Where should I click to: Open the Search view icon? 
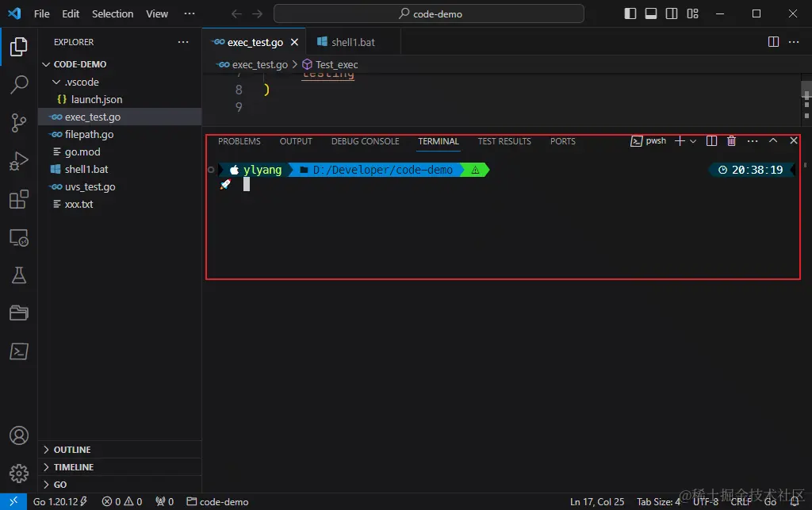click(19, 84)
